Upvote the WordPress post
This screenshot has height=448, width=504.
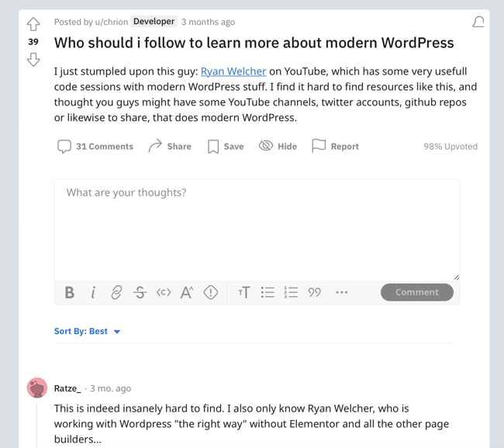pos(33,24)
